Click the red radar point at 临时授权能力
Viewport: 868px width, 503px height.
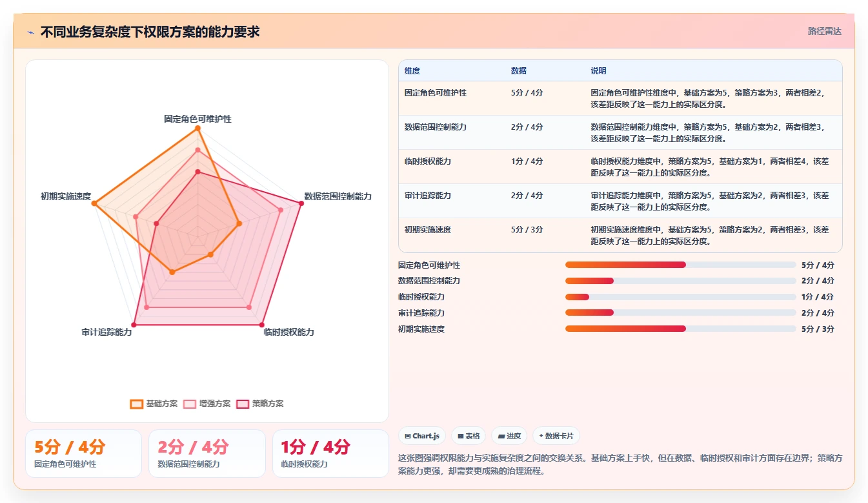[261, 324]
